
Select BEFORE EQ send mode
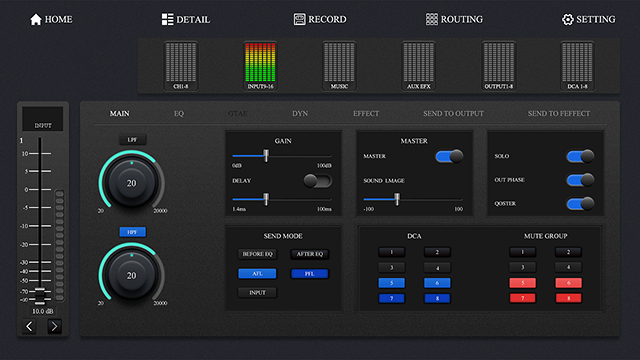coord(257,254)
